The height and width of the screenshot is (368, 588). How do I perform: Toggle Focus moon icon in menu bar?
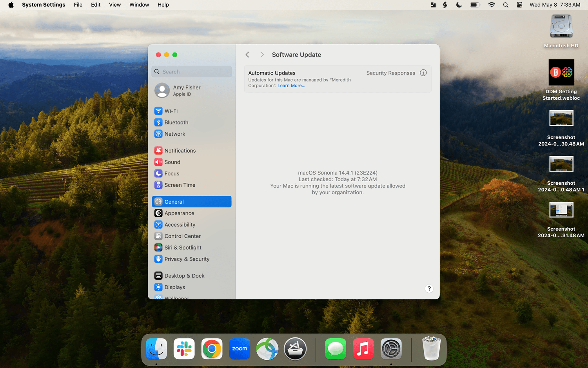point(459,5)
